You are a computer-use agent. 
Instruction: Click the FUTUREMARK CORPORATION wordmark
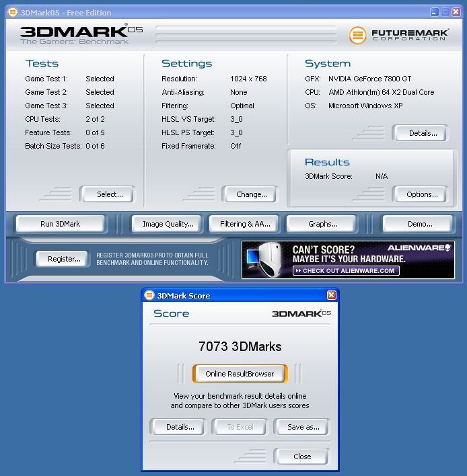point(410,35)
